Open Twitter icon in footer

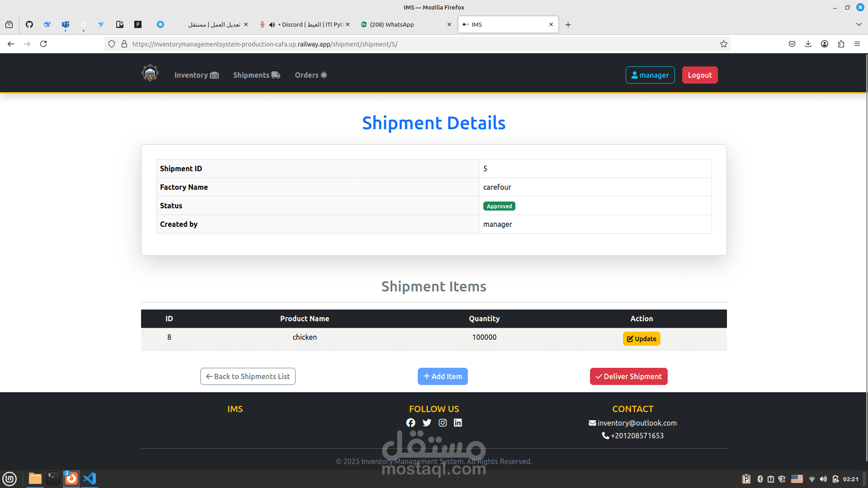[427, 423]
